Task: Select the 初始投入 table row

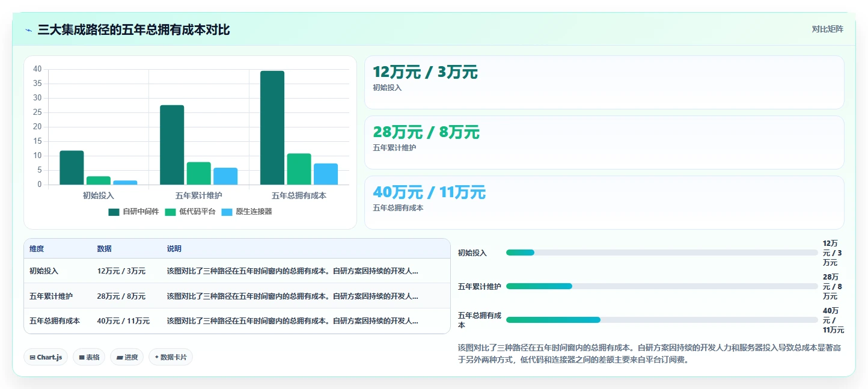Action: point(237,271)
